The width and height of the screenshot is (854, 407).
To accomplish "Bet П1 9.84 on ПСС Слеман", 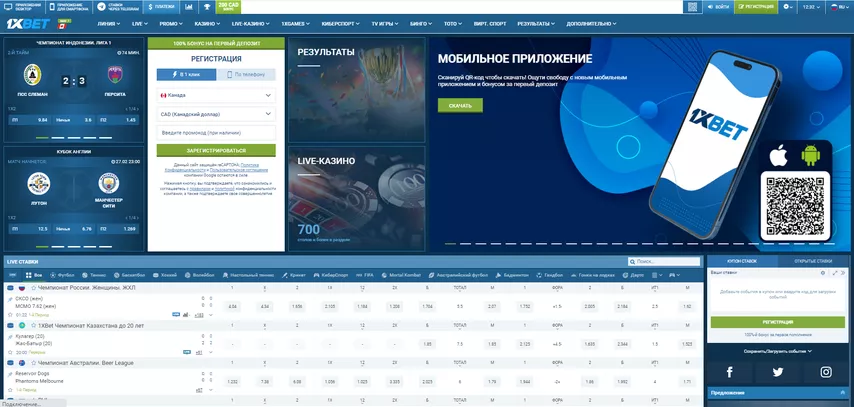I will [29, 120].
